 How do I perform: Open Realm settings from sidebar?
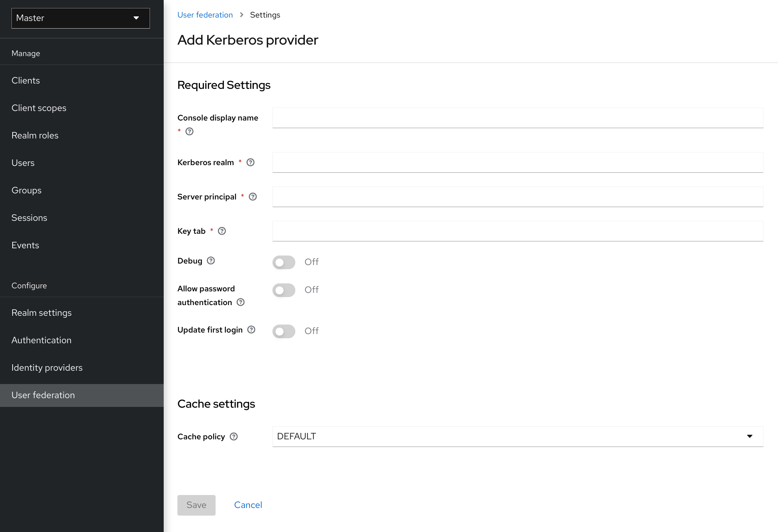coord(42,312)
